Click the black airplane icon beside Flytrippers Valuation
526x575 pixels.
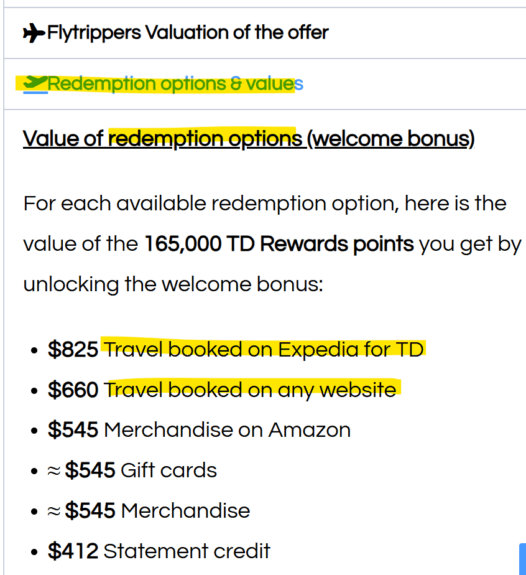click(34, 33)
